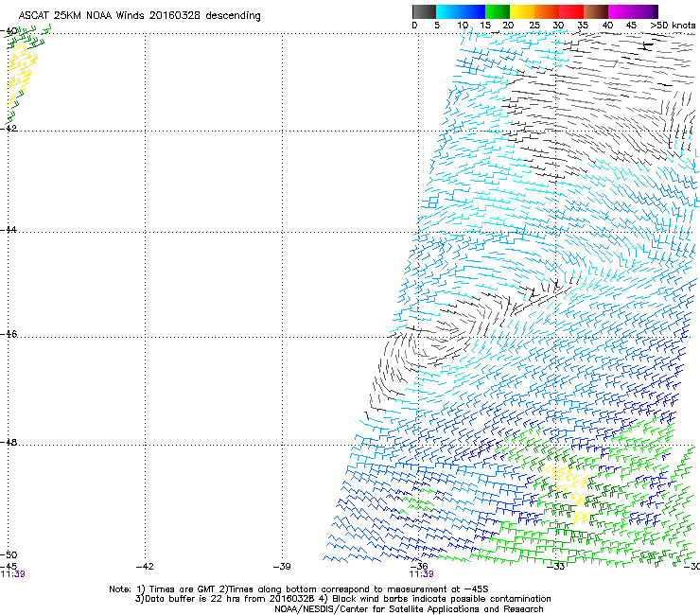Click the -50 latitude axis label
Image resolution: width=700 pixels, height=615 pixels.
(9, 555)
